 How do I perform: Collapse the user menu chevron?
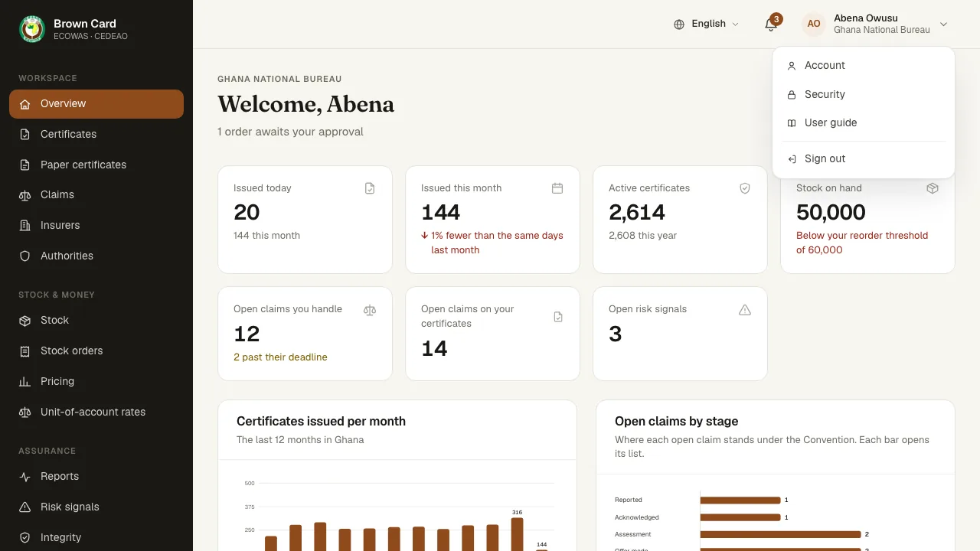(x=944, y=24)
